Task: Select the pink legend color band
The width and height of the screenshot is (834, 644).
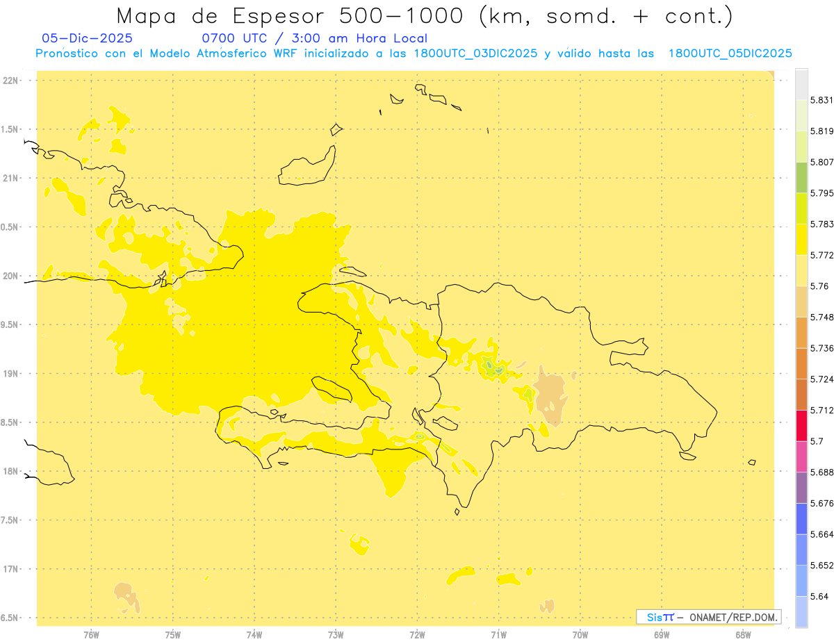Action: [801, 456]
